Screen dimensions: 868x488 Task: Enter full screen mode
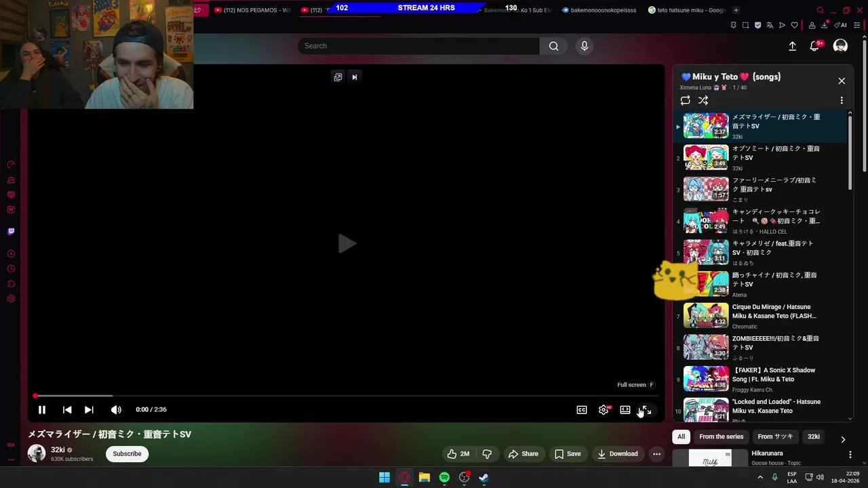coord(646,409)
